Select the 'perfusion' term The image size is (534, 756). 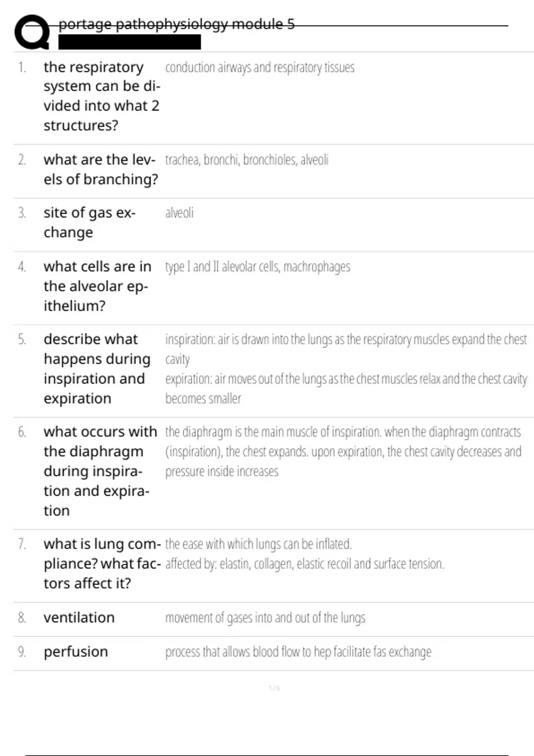point(76,652)
